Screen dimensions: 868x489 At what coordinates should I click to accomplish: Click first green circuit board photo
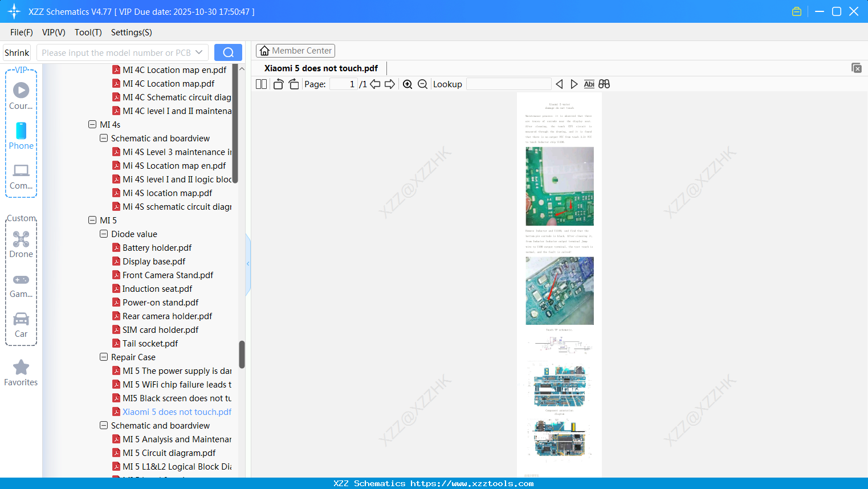point(560,186)
